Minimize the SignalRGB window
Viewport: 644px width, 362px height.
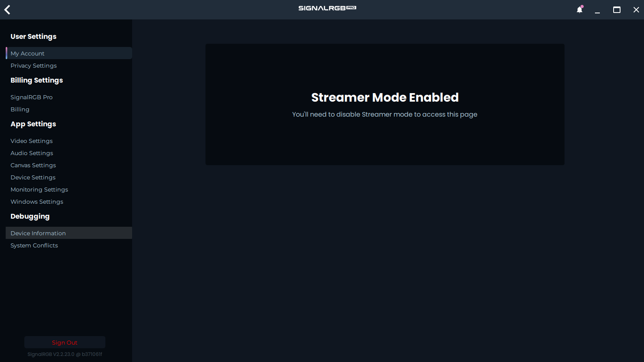(597, 10)
